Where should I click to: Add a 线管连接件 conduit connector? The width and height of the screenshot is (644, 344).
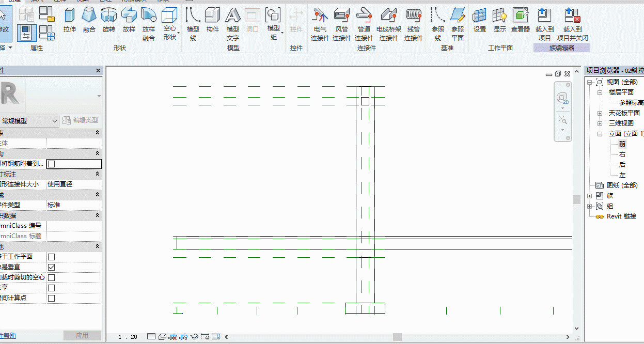pyautogui.click(x=414, y=24)
